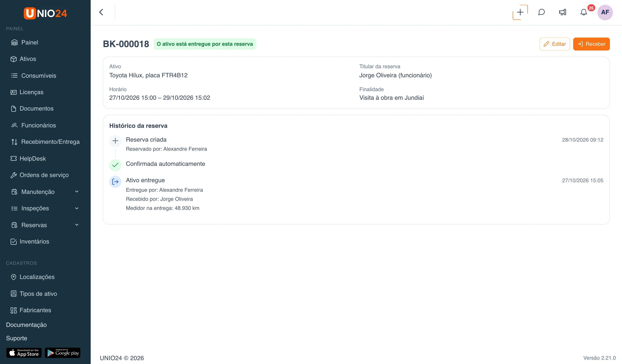Image resolution: width=622 pixels, height=364 pixels.
Task: Click the green checkmark history icon
Action: (x=115, y=165)
